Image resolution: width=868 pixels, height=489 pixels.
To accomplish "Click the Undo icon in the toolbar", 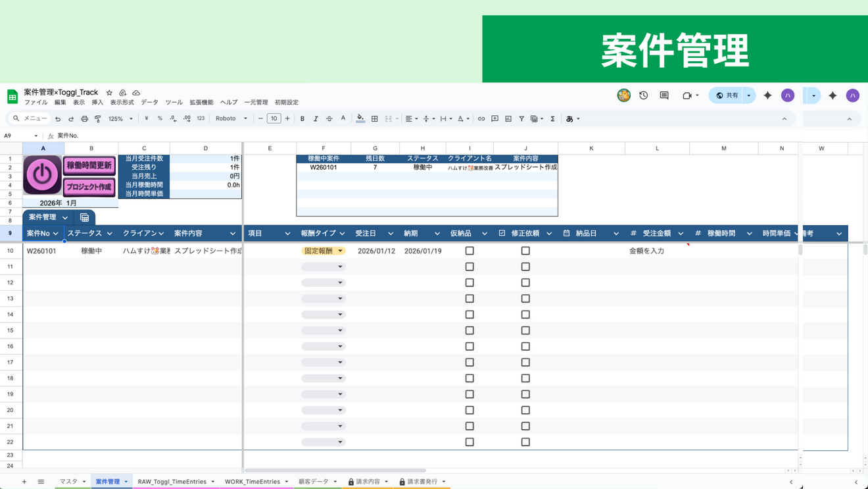I will click(58, 119).
